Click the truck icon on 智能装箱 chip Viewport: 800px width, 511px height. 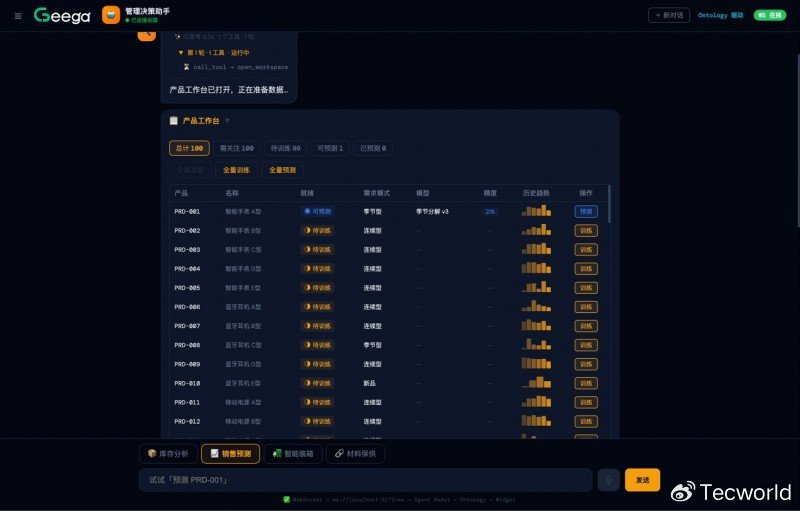point(277,453)
